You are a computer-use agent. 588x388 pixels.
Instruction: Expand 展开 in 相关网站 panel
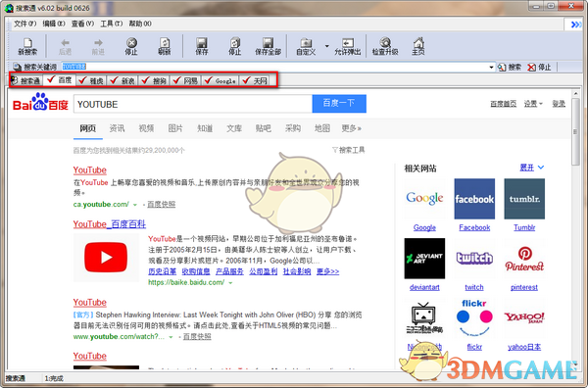tap(531, 168)
